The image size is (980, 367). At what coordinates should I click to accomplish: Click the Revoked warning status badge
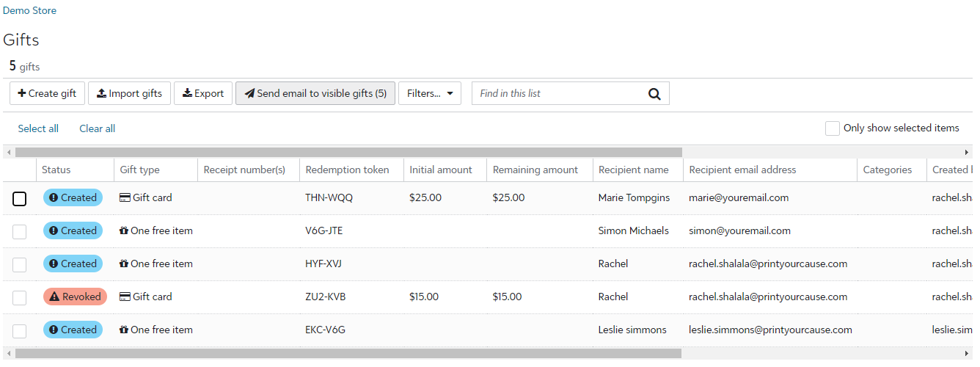coord(75,297)
